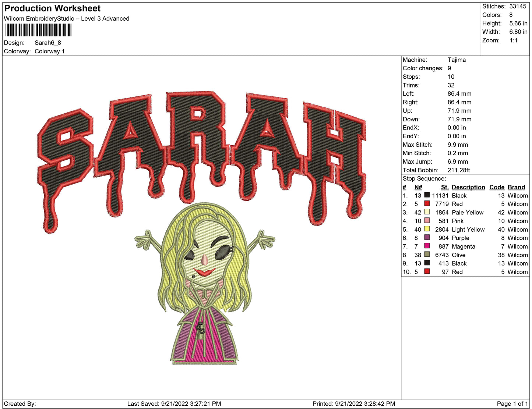Click the Colors value "8" in the header
The width and height of the screenshot is (532, 409).
tap(511, 15)
